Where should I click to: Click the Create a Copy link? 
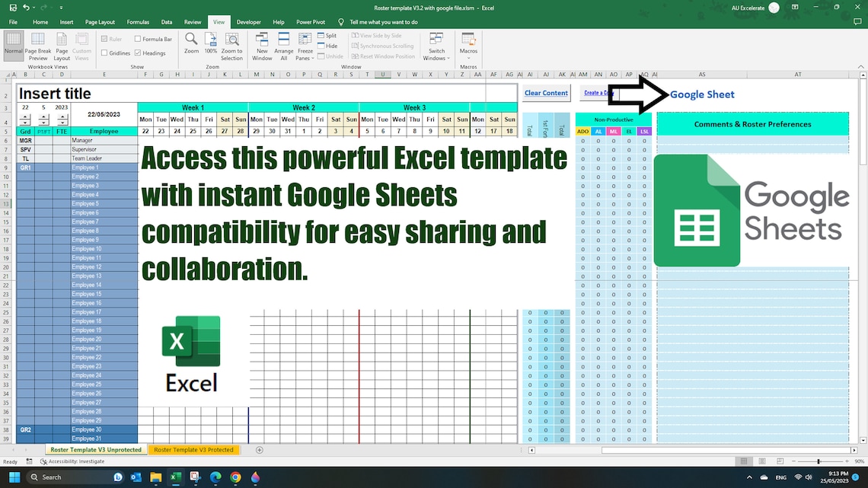click(600, 92)
